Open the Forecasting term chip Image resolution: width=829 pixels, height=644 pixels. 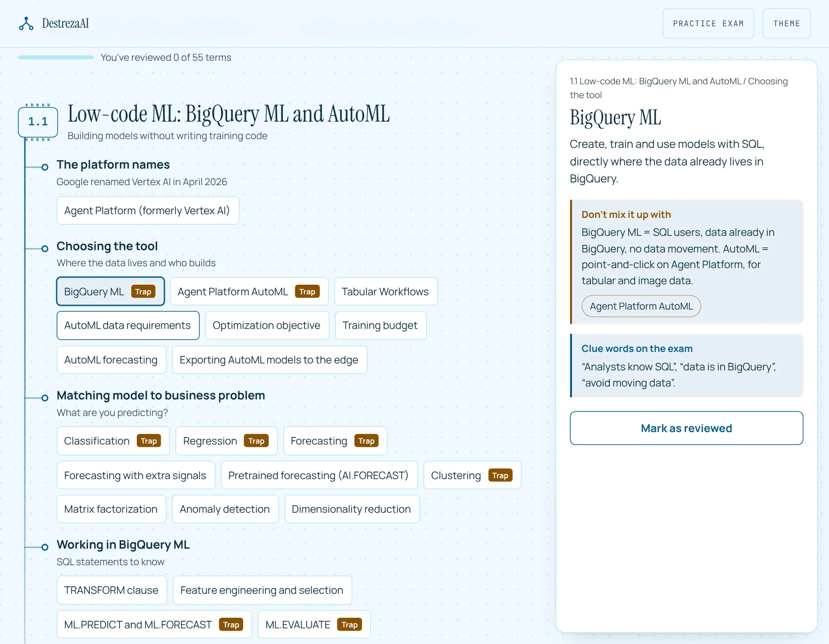click(335, 441)
